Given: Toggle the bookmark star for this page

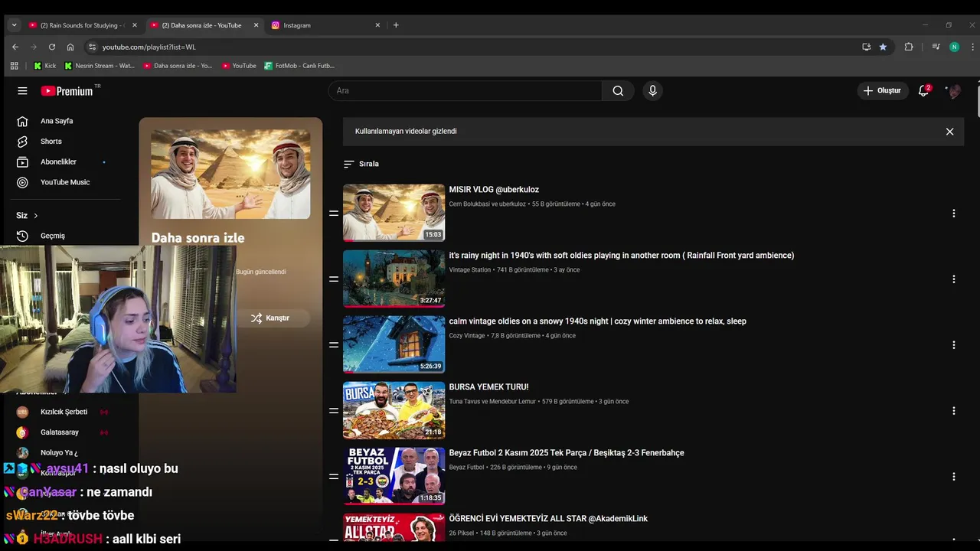Looking at the screenshot, I should coord(883,47).
